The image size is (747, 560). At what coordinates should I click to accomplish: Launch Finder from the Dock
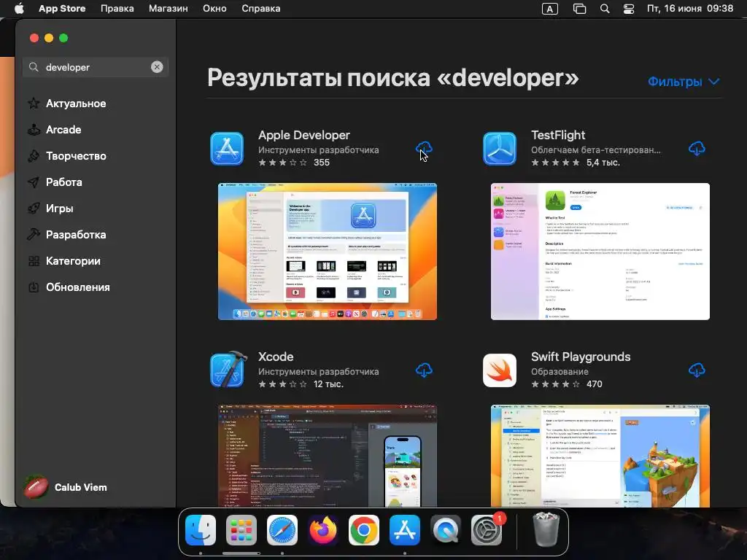tap(201, 530)
